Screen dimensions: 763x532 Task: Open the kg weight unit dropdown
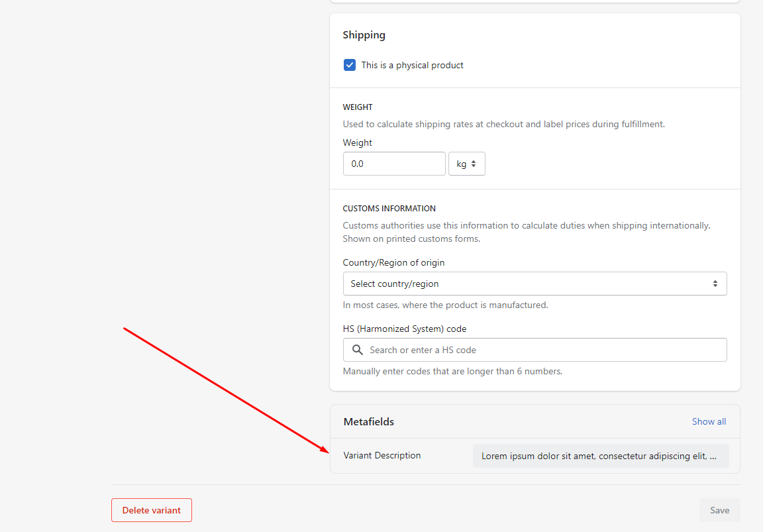coord(466,164)
